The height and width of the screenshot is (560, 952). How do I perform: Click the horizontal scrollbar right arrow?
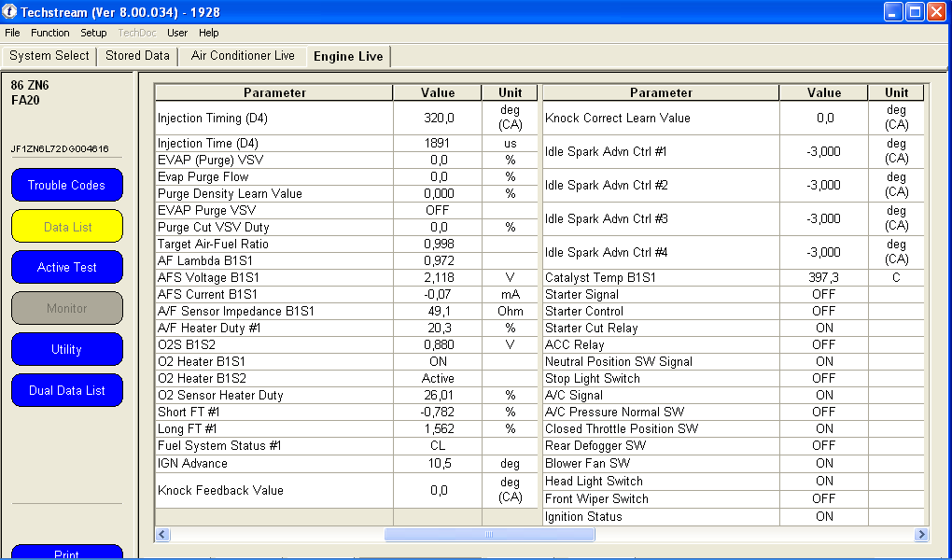921,535
